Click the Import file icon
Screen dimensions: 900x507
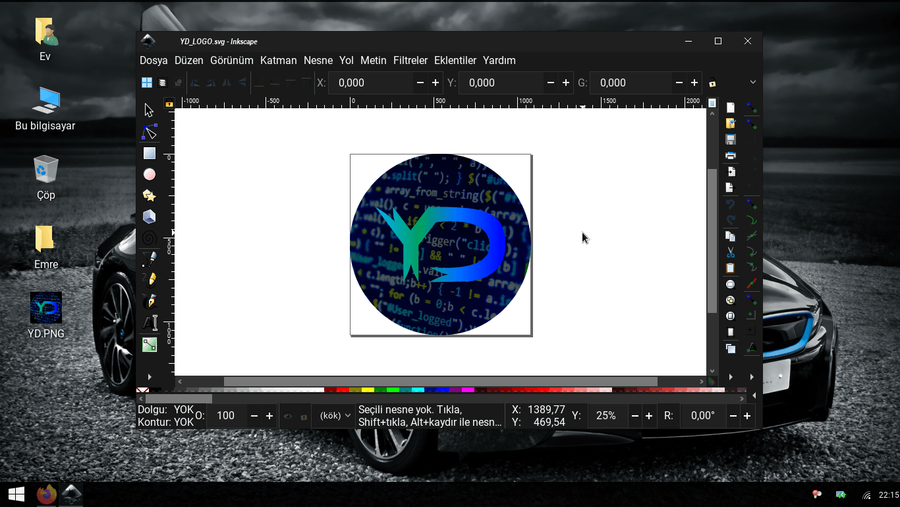730,172
